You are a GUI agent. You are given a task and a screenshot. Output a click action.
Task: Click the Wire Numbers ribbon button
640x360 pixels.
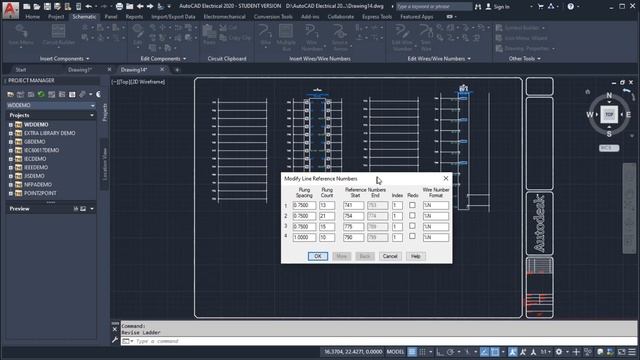coord(312,37)
